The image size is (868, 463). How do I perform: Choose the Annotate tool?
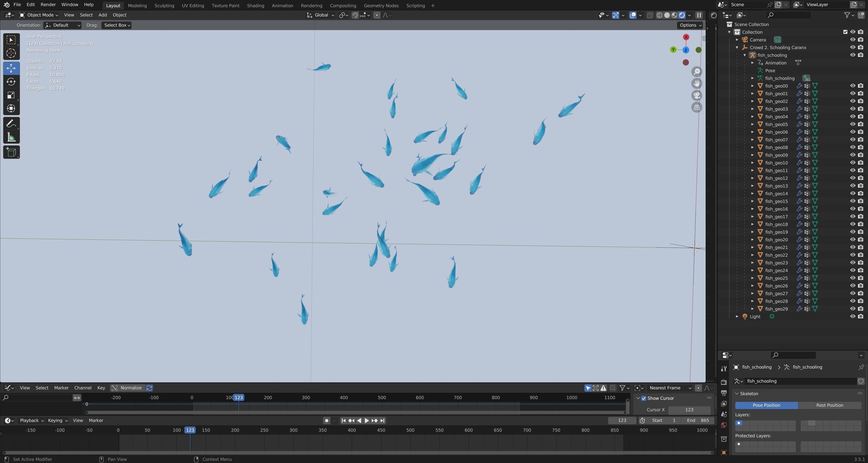[11, 124]
